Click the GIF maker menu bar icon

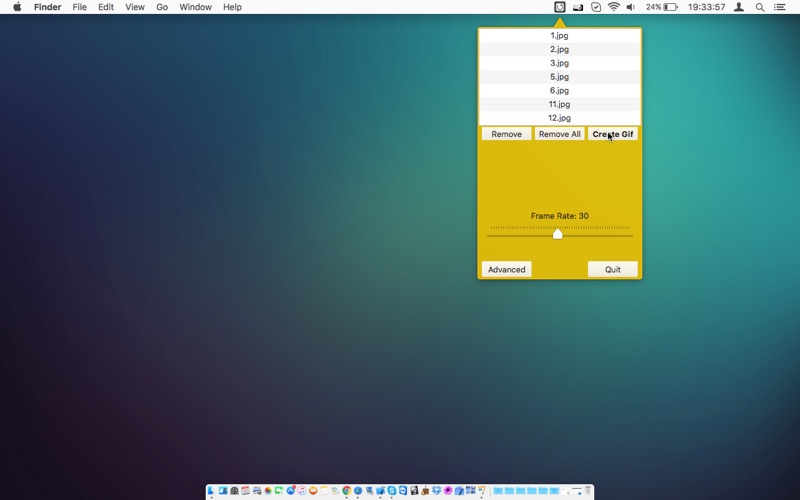pos(560,7)
